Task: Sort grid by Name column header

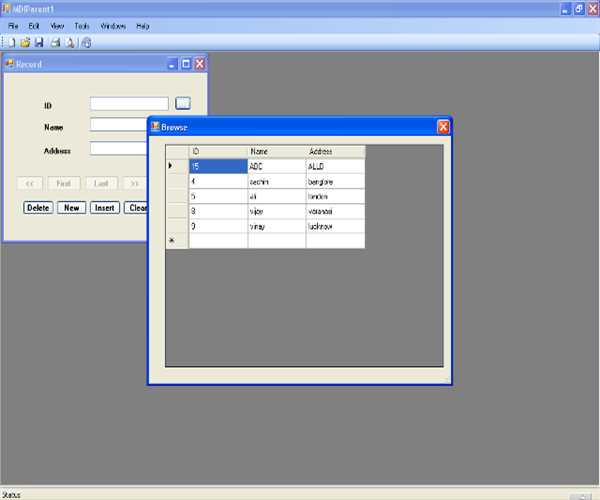Action: point(276,151)
